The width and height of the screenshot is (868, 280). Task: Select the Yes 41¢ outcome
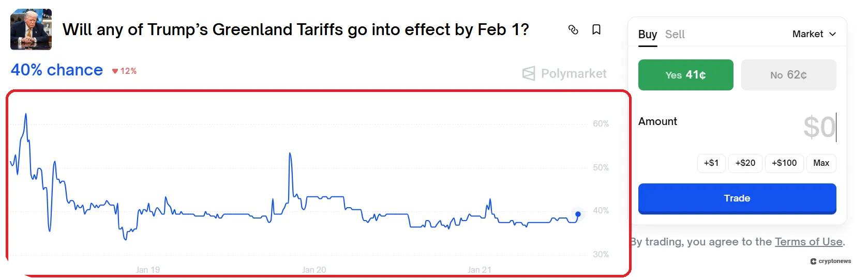click(685, 75)
